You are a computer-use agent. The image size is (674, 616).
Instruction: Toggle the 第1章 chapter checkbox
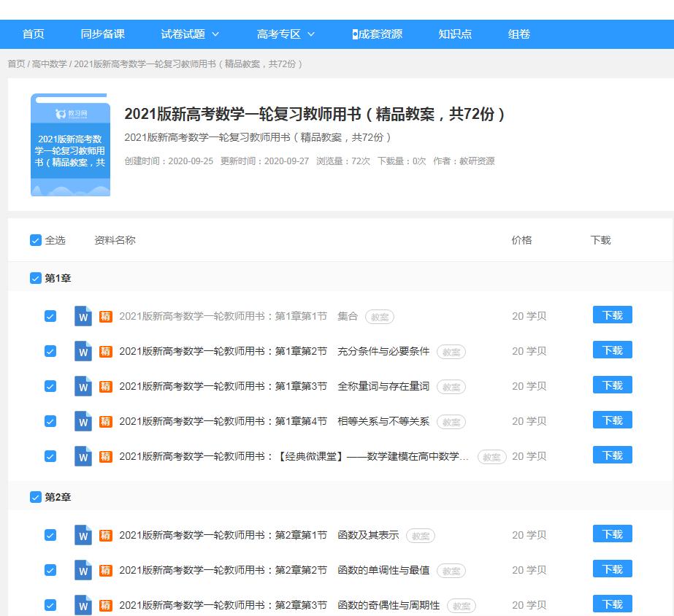(x=35, y=278)
